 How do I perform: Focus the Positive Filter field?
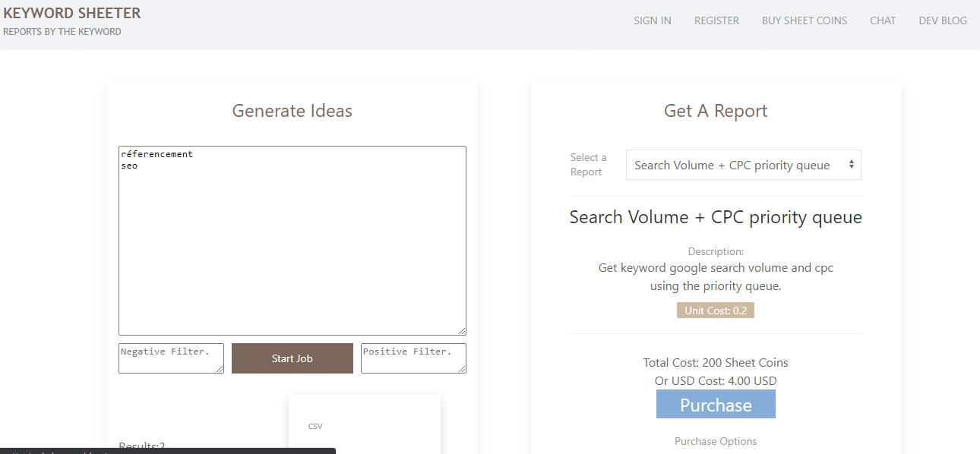413,358
